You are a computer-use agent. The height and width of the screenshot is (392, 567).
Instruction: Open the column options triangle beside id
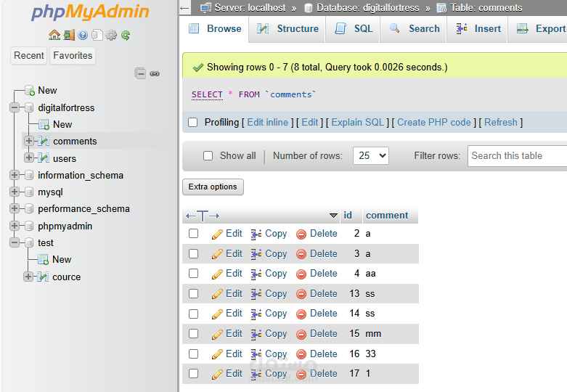pos(333,216)
